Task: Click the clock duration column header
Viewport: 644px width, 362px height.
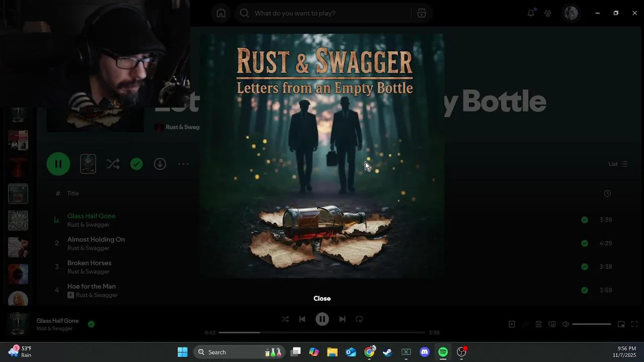Action: tap(607, 194)
